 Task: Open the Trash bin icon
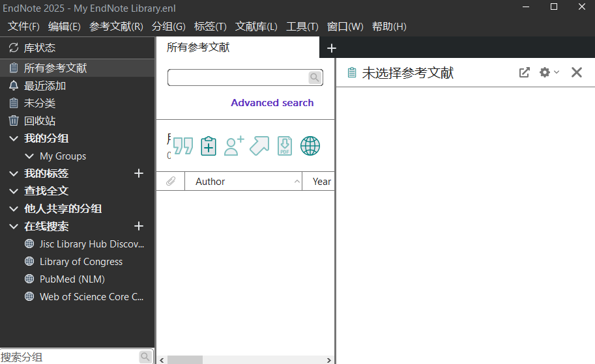point(14,120)
